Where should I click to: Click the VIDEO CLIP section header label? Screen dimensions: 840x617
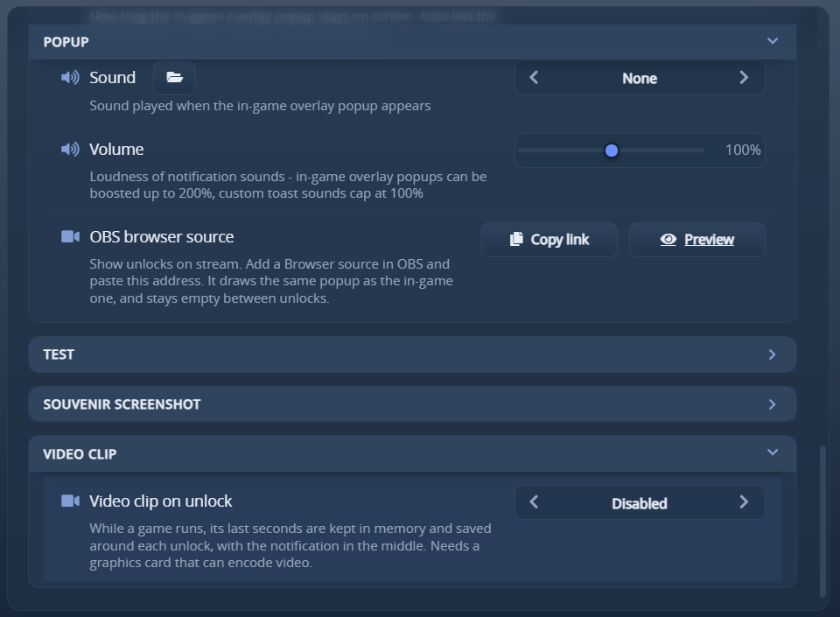tap(80, 454)
